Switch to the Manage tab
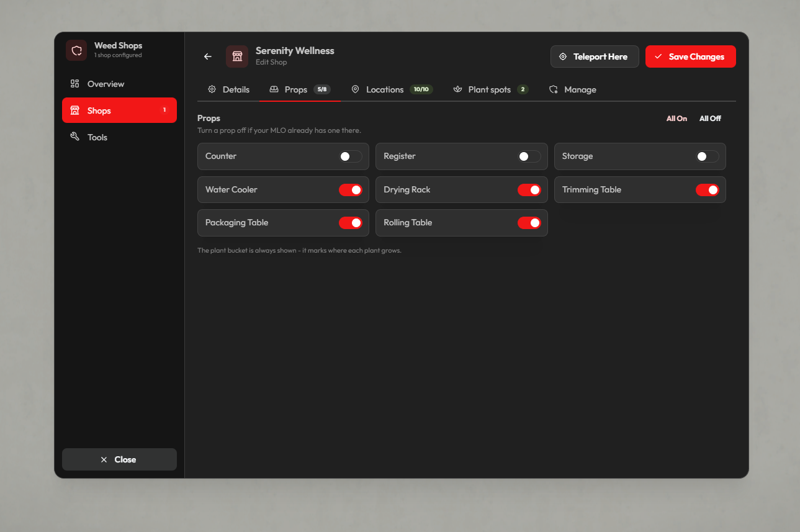This screenshot has height=532, width=800. click(x=572, y=89)
